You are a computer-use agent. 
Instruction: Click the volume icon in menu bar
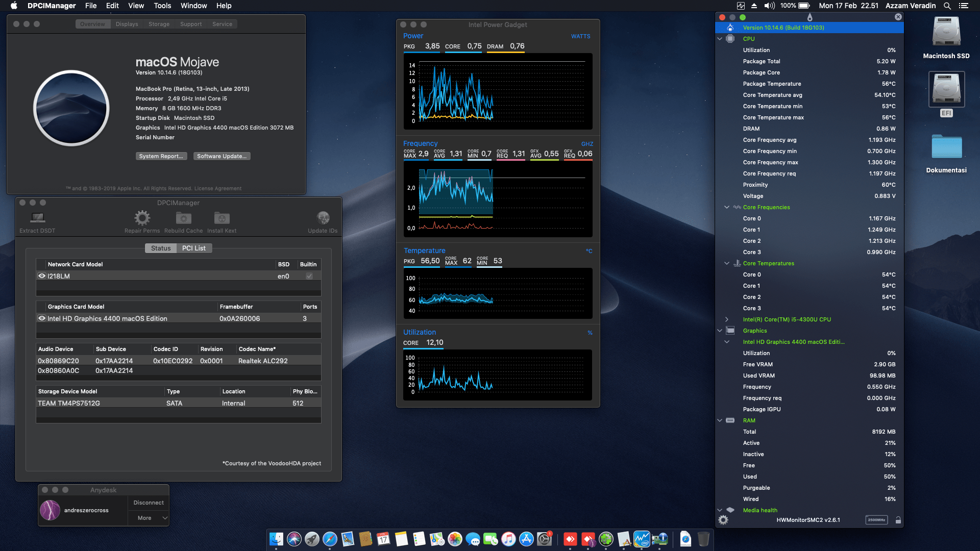[769, 6]
